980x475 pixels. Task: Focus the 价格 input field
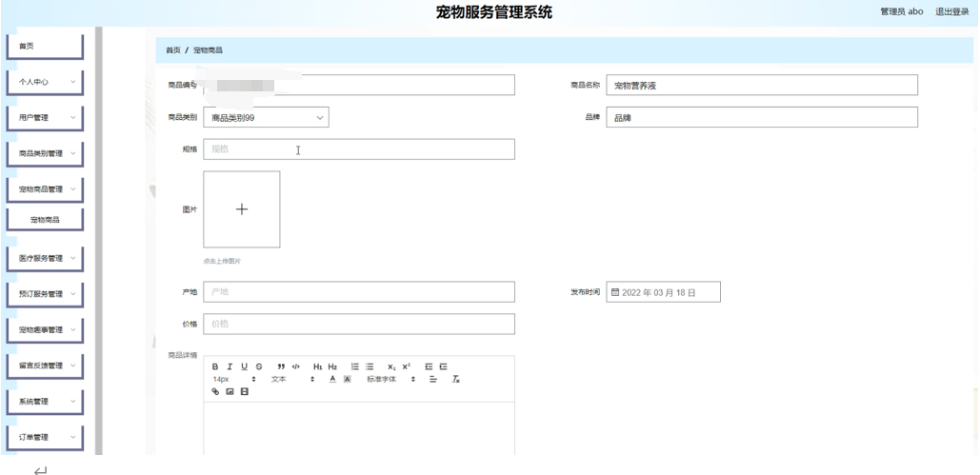click(359, 324)
